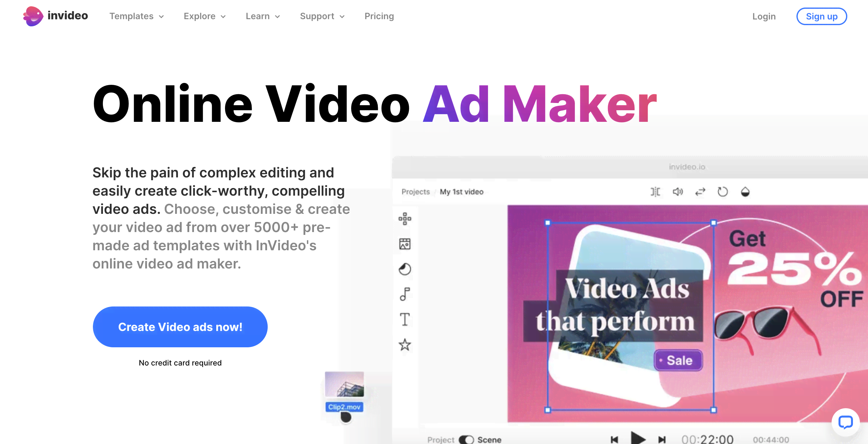Click the Pricing menu item

[379, 16]
